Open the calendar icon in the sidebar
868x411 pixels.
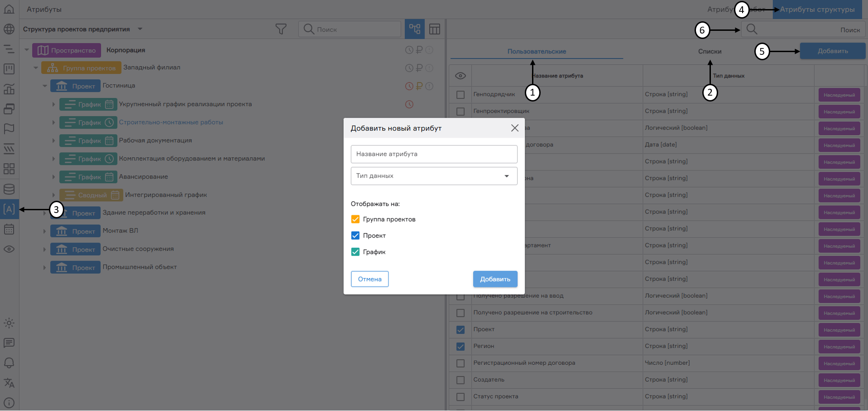pyautogui.click(x=9, y=229)
